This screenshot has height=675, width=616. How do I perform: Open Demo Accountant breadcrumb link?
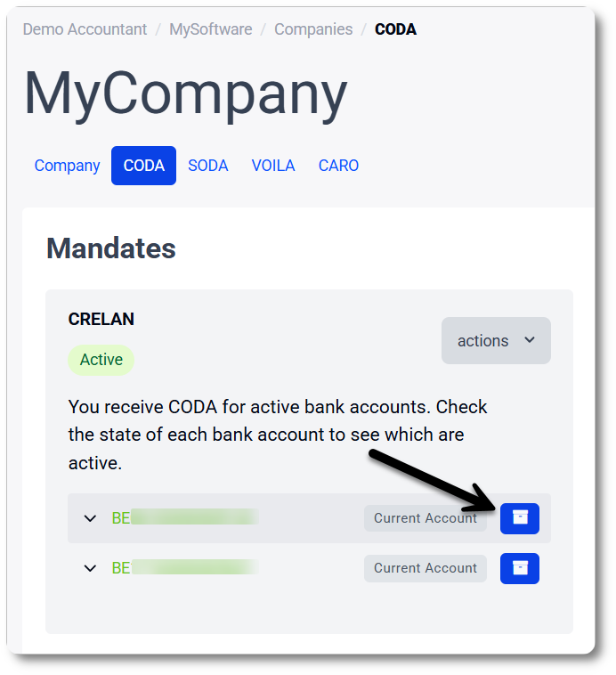[x=85, y=29]
